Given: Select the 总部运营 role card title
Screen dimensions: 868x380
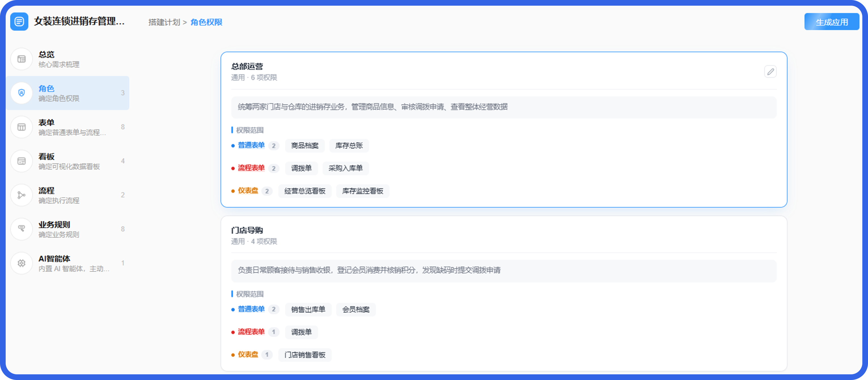Looking at the screenshot, I should [x=247, y=66].
